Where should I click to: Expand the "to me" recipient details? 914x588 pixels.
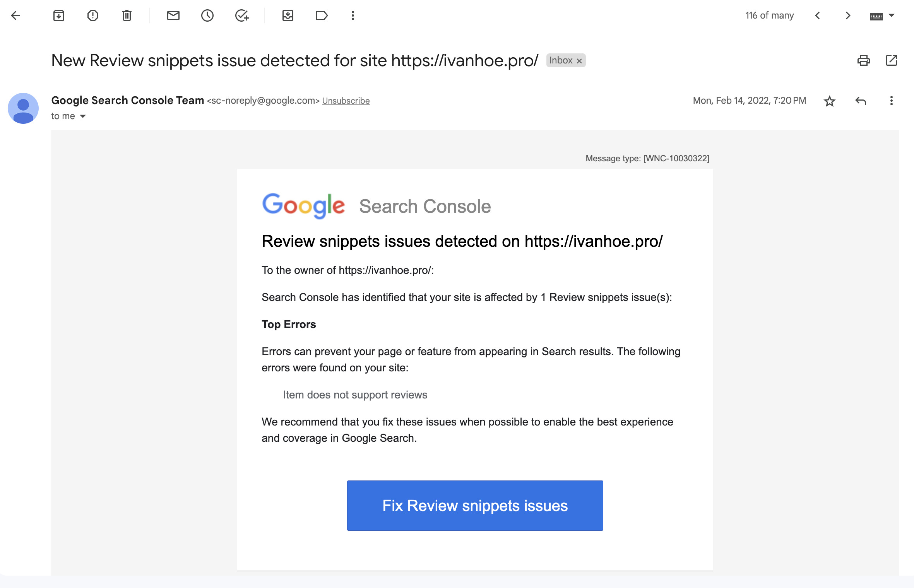click(82, 116)
